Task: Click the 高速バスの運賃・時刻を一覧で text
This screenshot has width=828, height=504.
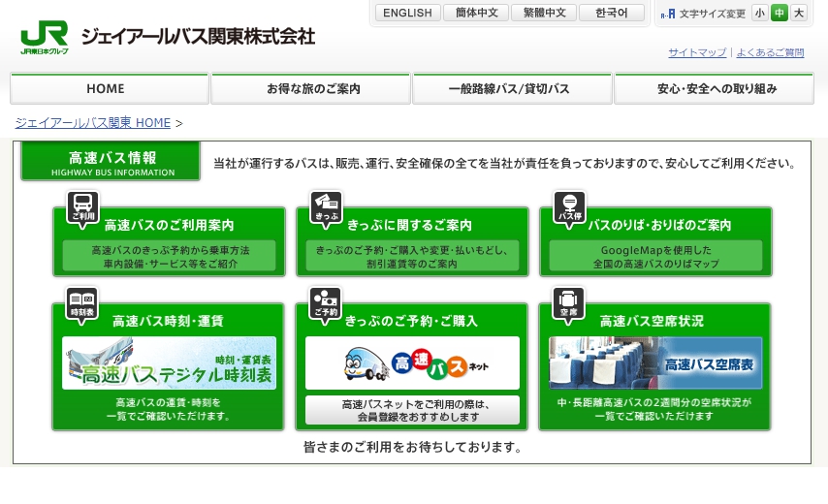Action: (x=168, y=409)
